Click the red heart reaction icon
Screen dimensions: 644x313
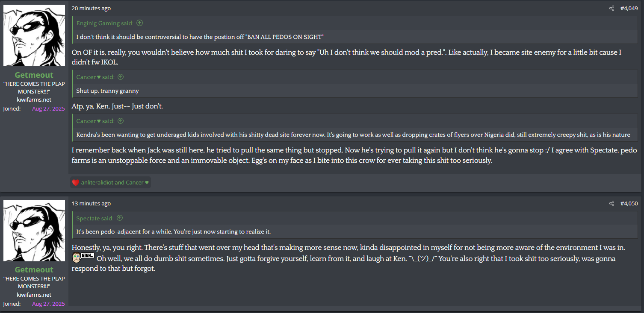pyautogui.click(x=76, y=183)
